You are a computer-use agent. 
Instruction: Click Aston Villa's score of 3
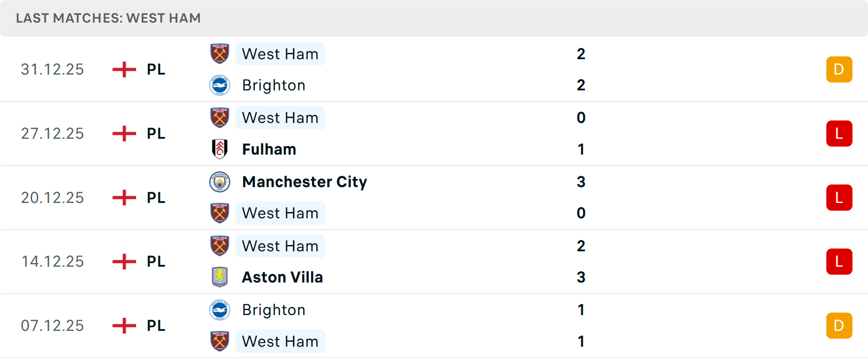coord(581,277)
